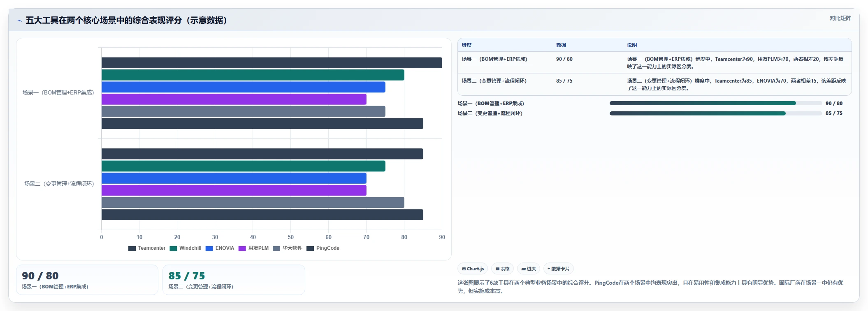This screenshot has width=868, height=311.
Task: Click the green Windchill bar in 场景一
Action: pos(253,75)
